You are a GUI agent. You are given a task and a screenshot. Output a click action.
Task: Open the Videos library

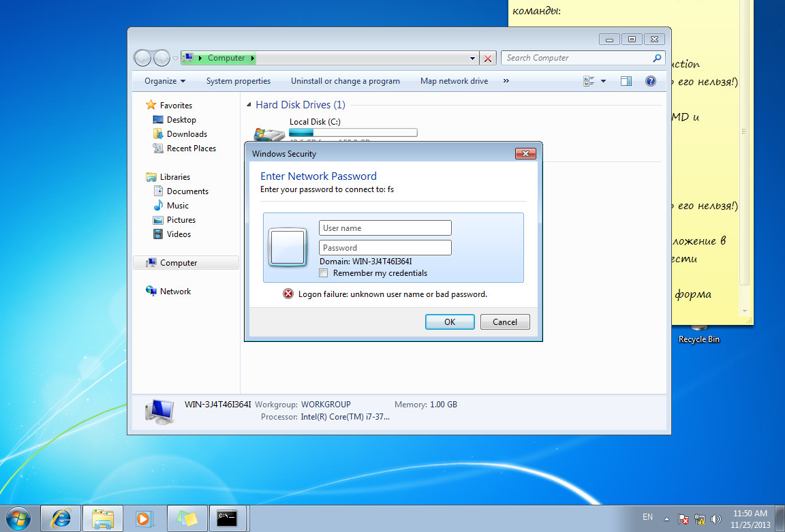(x=179, y=234)
